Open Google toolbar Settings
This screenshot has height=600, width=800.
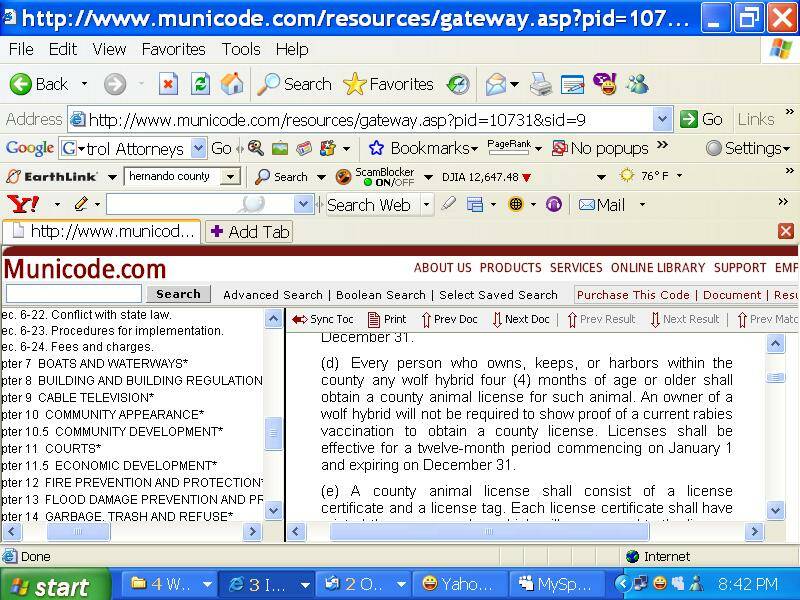coord(747,148)
